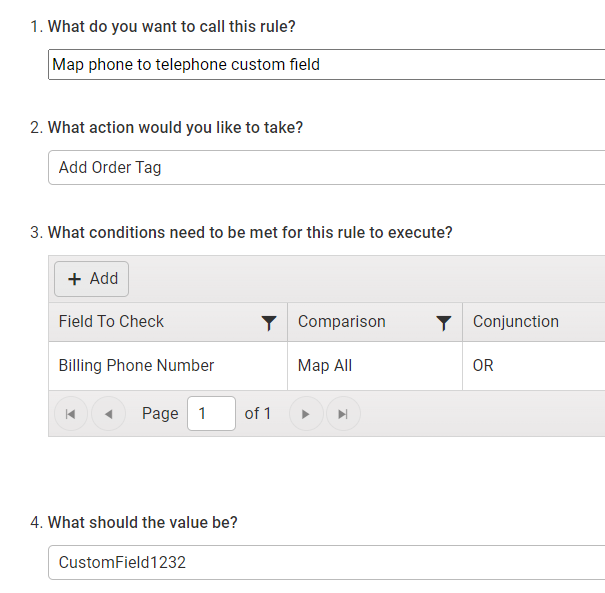The height and width of the screenshot is (593, 605).
Task: Go to the previous page of conditions
Action: (x=108, y=414)
